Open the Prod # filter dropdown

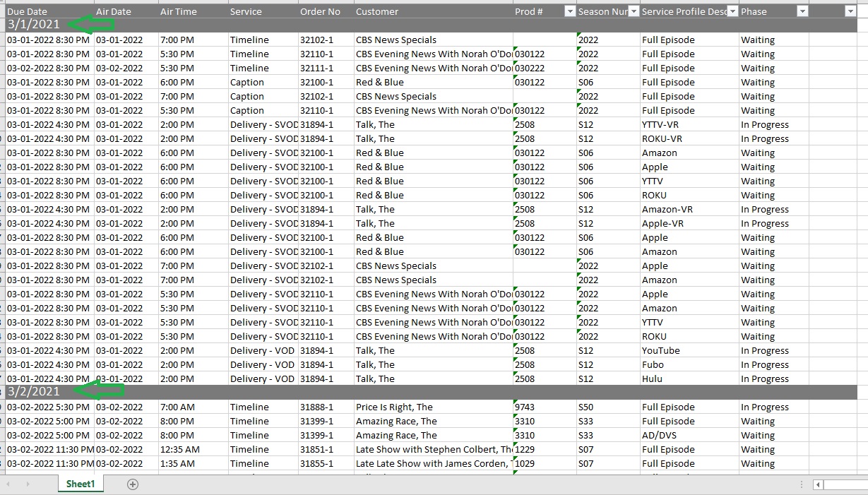570,11
